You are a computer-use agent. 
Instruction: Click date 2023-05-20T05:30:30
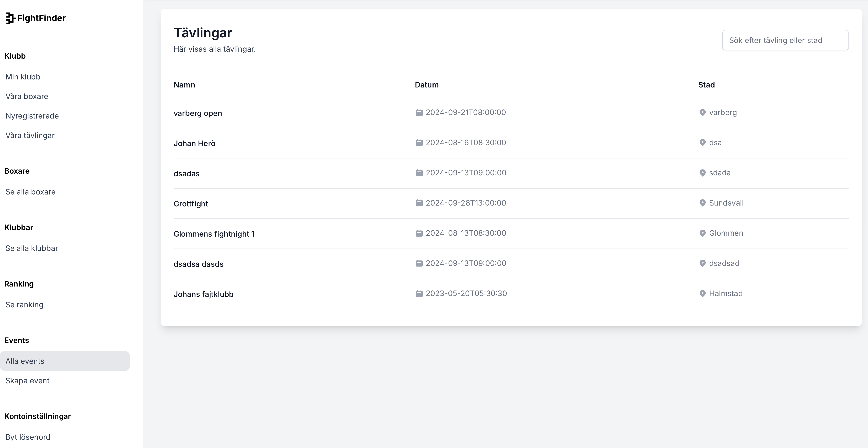click(466, 294)
